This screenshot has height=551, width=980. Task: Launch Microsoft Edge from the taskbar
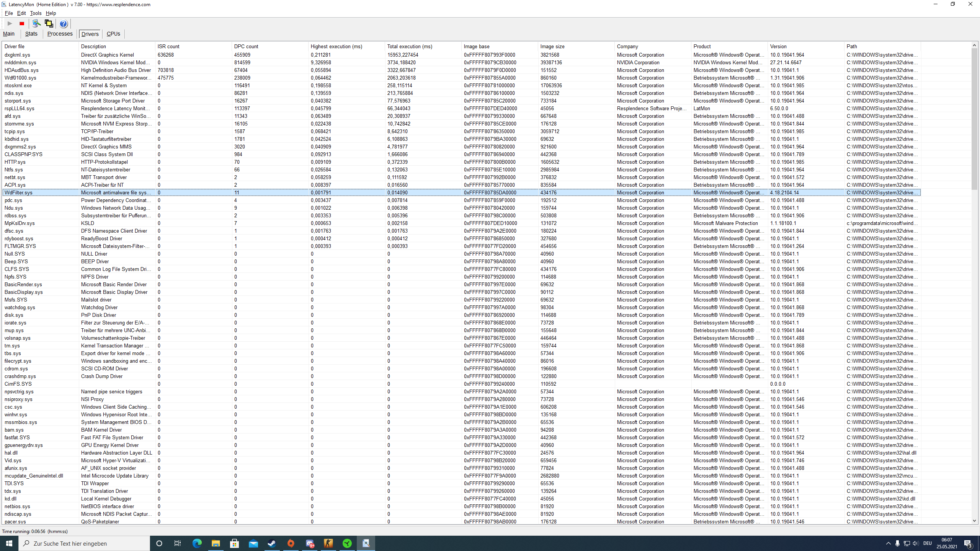tap(197, 543)
